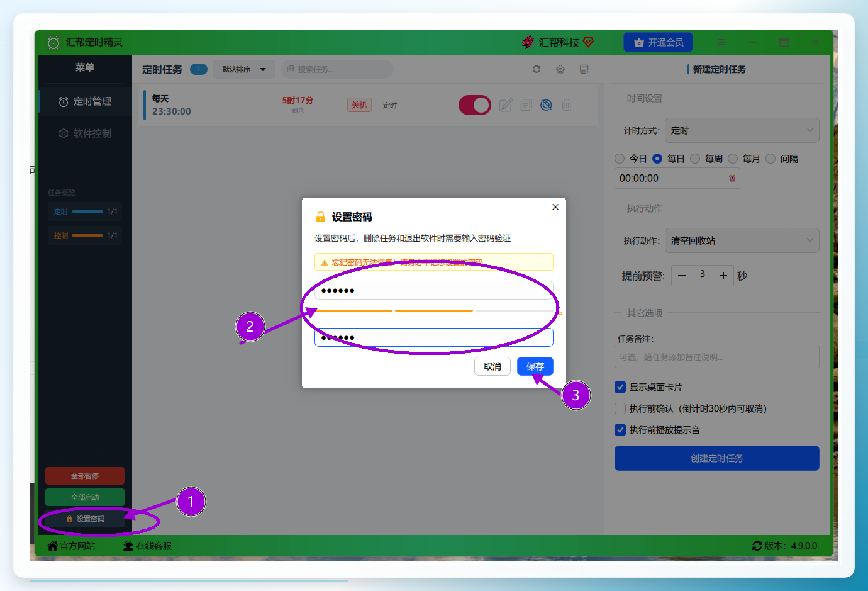Open the 执行动作 dropdown showing 清空回收站
This screenshot has height=591, width=868.
coord(742,240)
